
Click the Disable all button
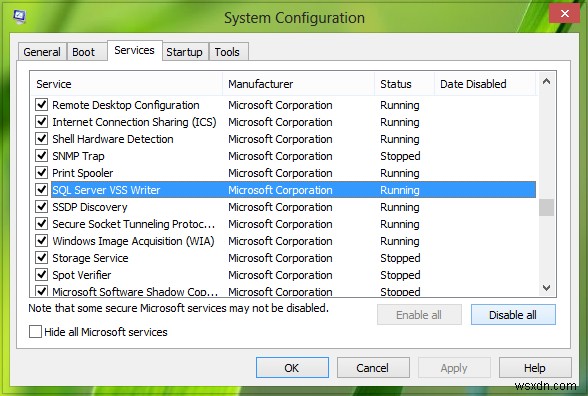click(x=513, y=315)
